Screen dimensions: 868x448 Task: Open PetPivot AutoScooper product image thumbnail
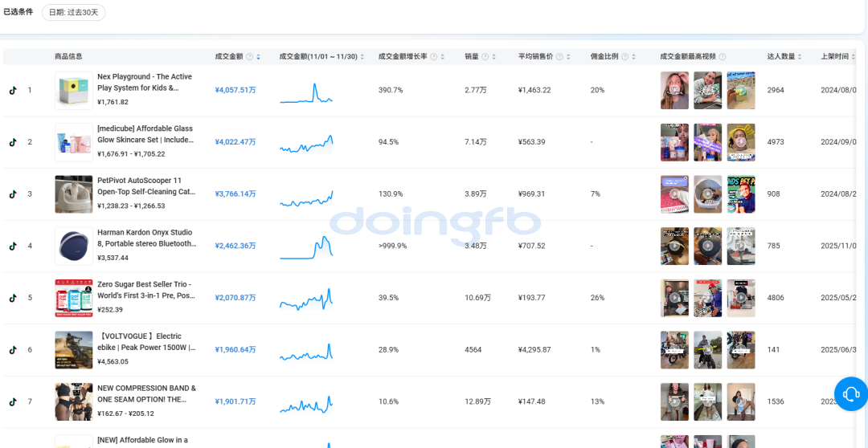tap(73, 194)
